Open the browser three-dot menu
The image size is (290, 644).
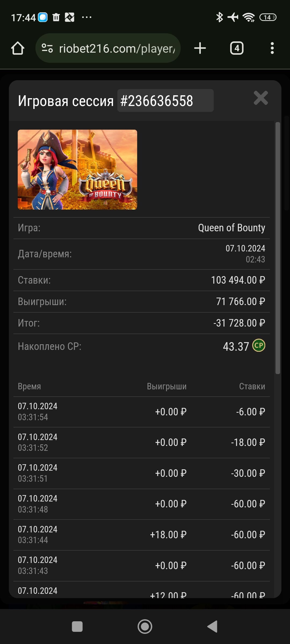272,48
